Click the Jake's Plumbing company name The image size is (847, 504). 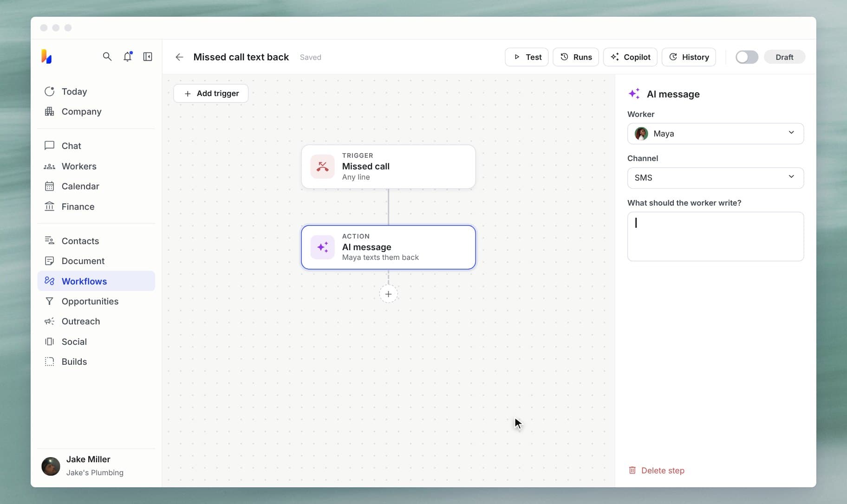tap(95, 472)
